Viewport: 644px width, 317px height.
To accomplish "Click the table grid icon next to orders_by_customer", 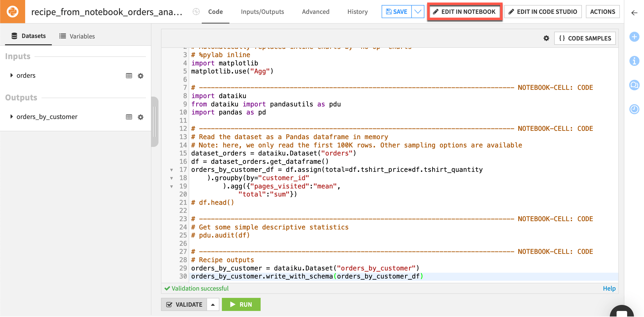I will point(129,117).
